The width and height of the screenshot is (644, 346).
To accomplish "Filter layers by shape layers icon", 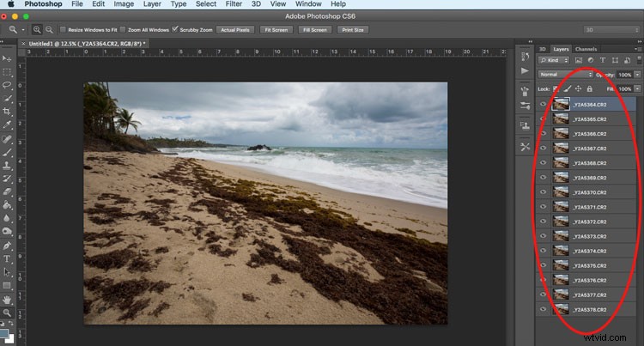I will pyautogui.click(x=615, y=60).
